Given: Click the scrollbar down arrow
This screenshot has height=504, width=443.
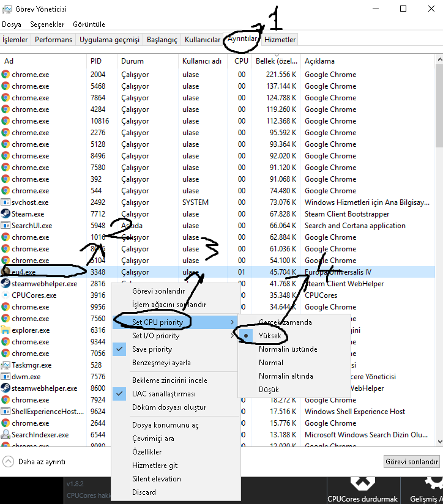Looking at the screenshot, I should (439, 442).
